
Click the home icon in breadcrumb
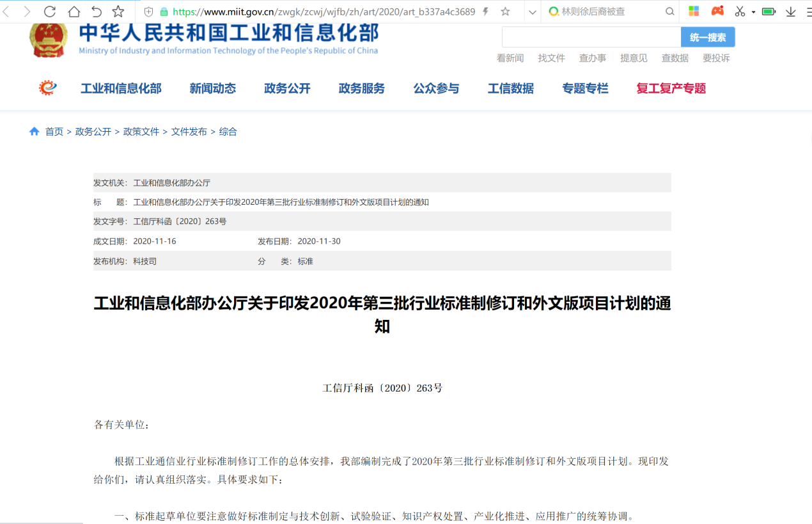35,131
